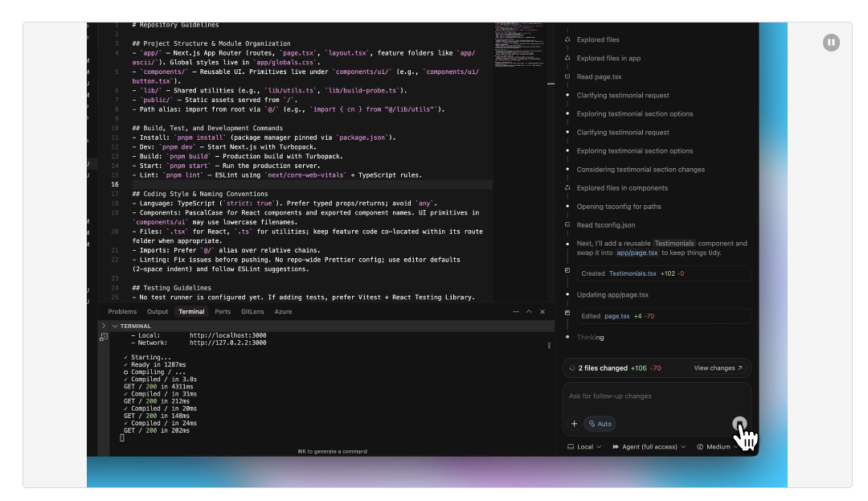The height and width of the screenshot is (501, 868).
Task: Click the spinner icon beside '2 files changed'
Action: [572, 368]
